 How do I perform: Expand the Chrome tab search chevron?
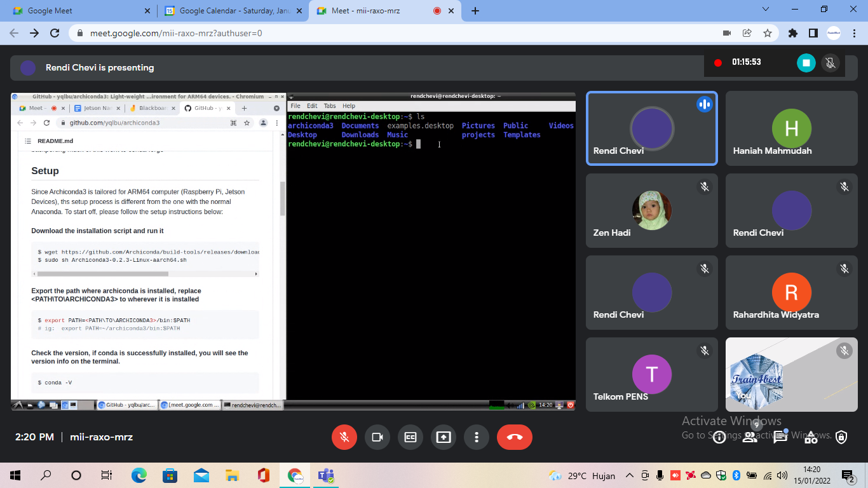(766, 10)
